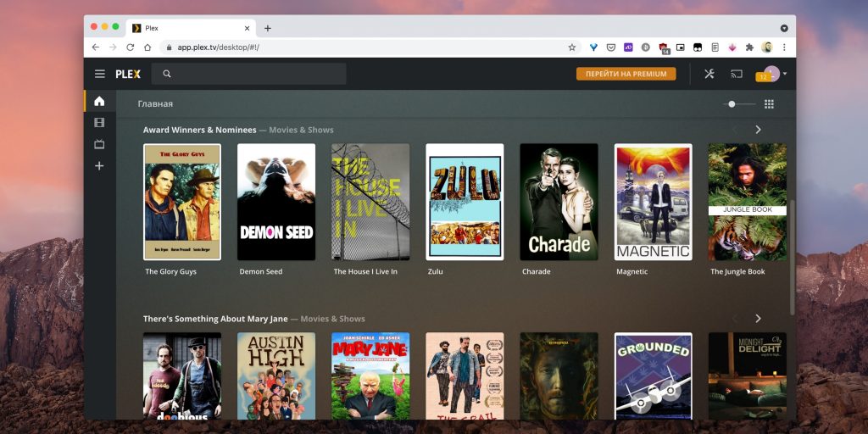Open There's Something About Mary Jane heading
Viewport: 868px width, 434px height.
pos(215,319)
